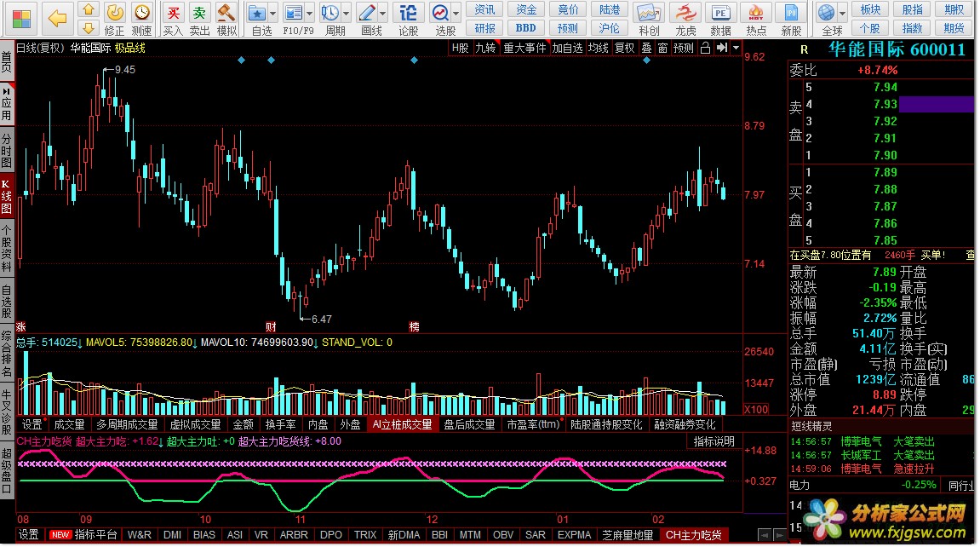Select the 换手率 volume tab
980x547 pixels.
(x=281, y=424)
